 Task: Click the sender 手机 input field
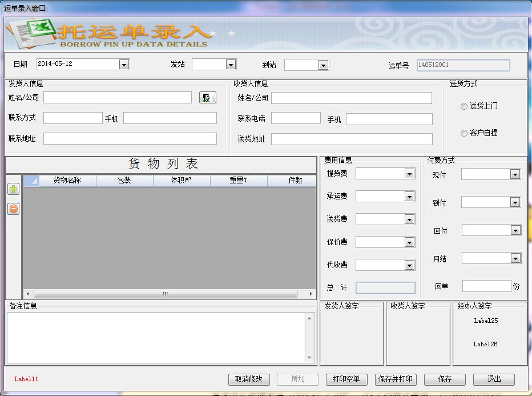[x=170, y=118]
